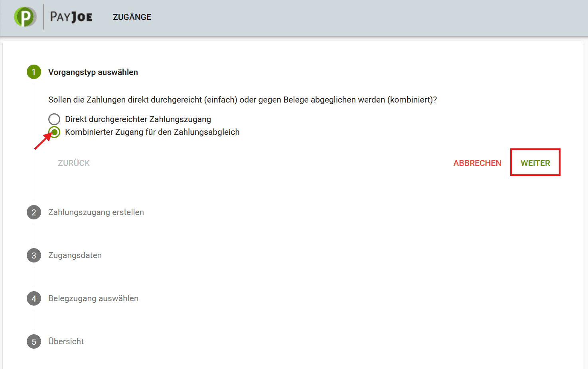This screenshot has width=588, height=369.
Task: Select the "Belegzugang auswählen" step
Action: coord(93,298)
